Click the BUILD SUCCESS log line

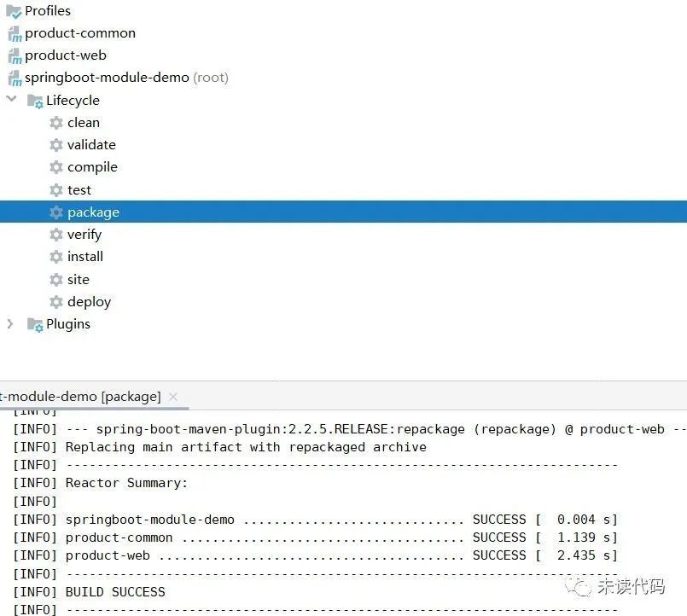pos(104,591)
